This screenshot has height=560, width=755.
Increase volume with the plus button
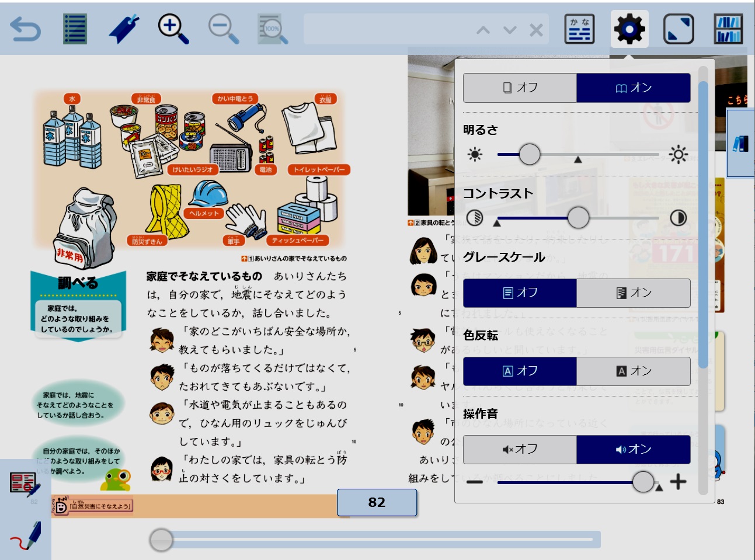tap(678, 482)
